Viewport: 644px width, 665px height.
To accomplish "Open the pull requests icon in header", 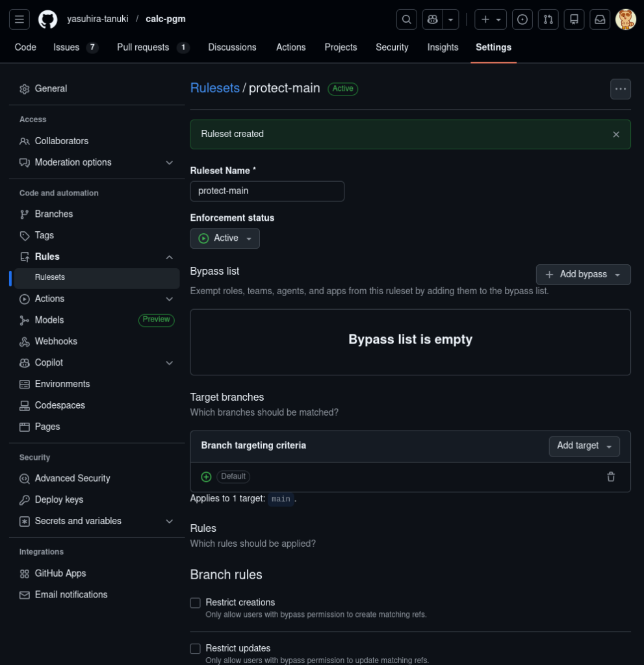I will pyautogui.click(x=548, y=19).
